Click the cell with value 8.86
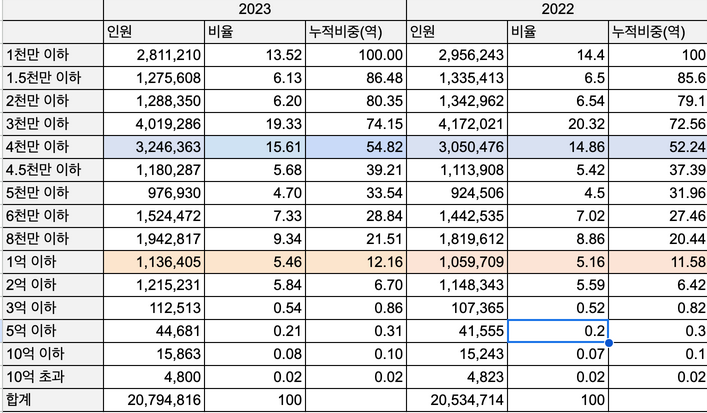This screenshot has height=413, width=707. point(558,239)
